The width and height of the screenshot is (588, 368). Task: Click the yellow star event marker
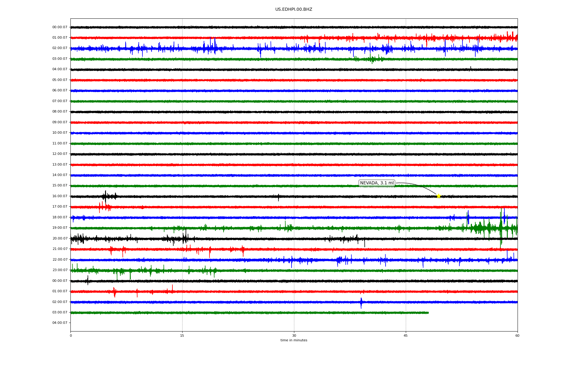click(x=438, y=196)
